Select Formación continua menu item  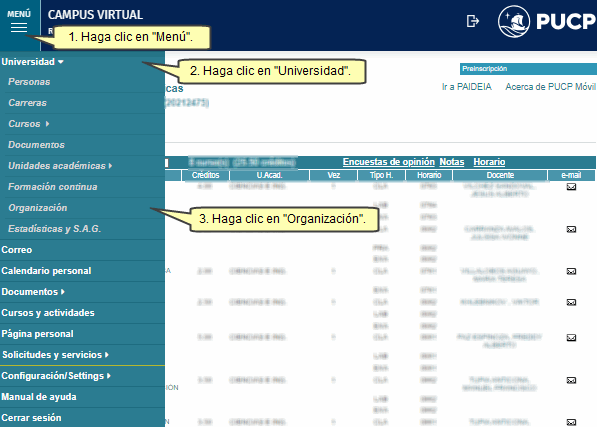pos(53,187)
